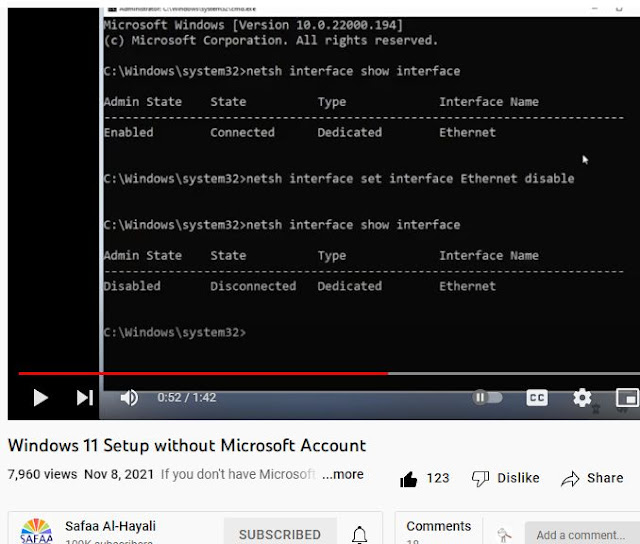Open Safaa Al-Hayali channel name
This screenshot has width=640, height=544.
click(110, 526)
